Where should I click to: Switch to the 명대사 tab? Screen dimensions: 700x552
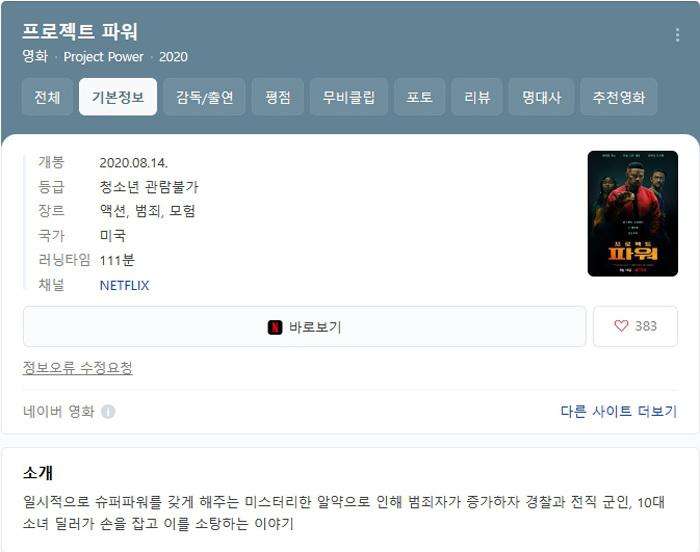coord(541,97)
